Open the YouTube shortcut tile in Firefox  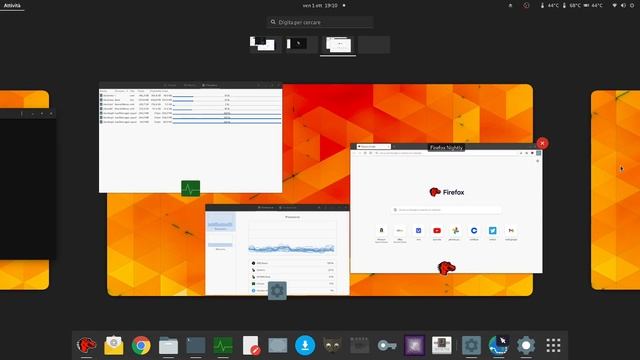click(437, 231)
